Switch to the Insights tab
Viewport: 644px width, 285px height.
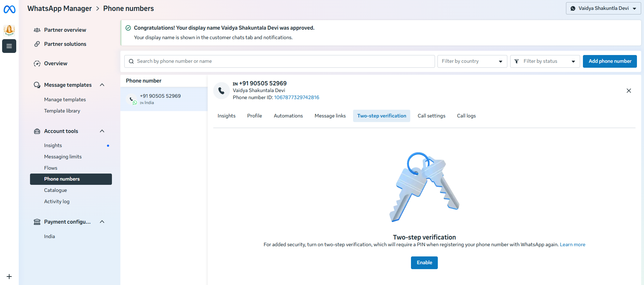point(227,116)
